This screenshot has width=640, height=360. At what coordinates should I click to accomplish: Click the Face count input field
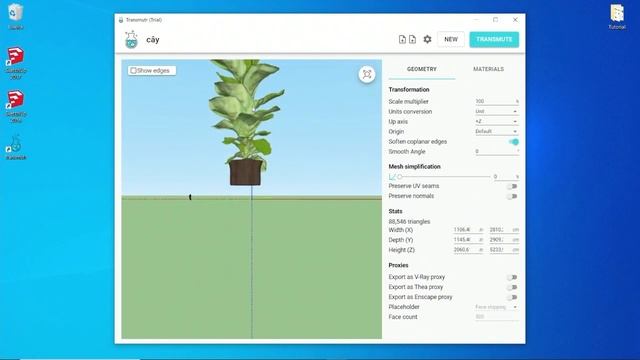(497, 317)
